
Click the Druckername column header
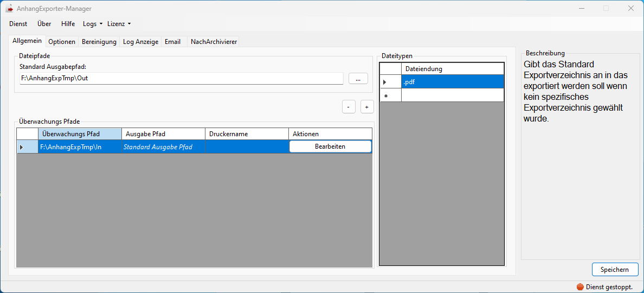click(247, 134)
